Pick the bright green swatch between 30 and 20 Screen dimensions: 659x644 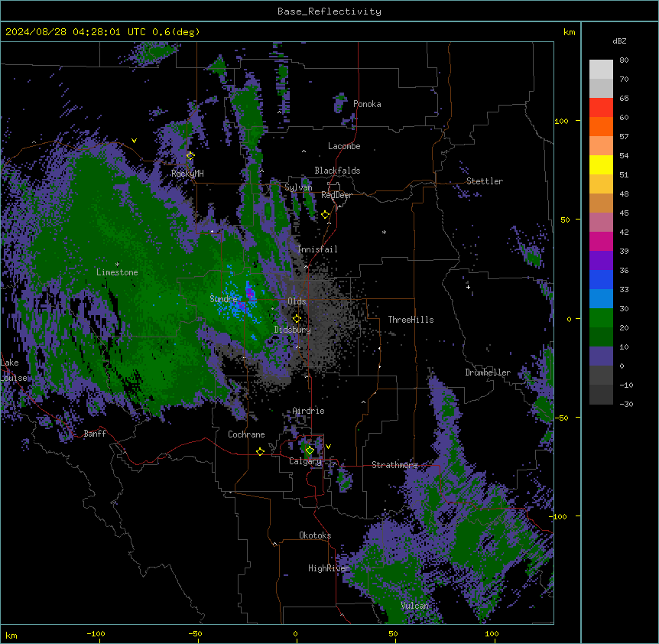click(x=601, y=318)
